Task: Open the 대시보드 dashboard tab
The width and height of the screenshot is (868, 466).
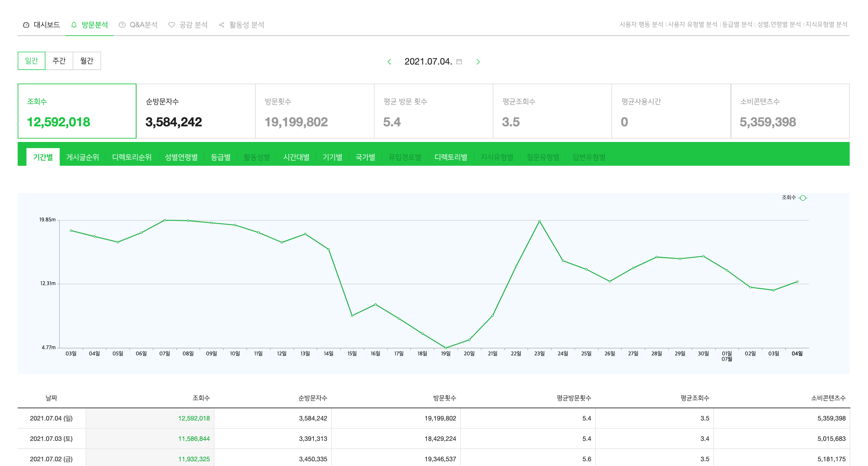Action: point(41,25)
